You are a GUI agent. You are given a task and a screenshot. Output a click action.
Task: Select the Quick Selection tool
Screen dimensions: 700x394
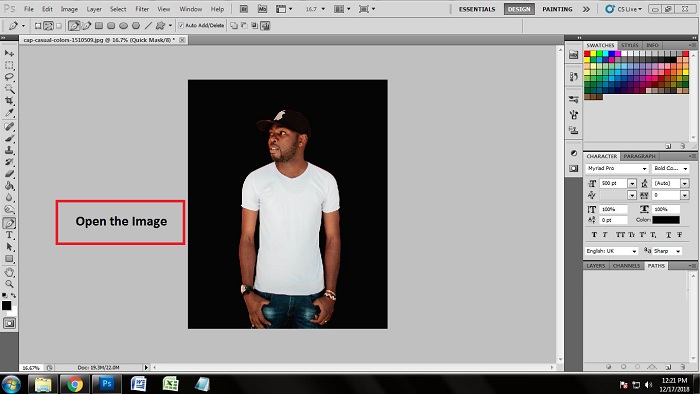coord(9,89)
